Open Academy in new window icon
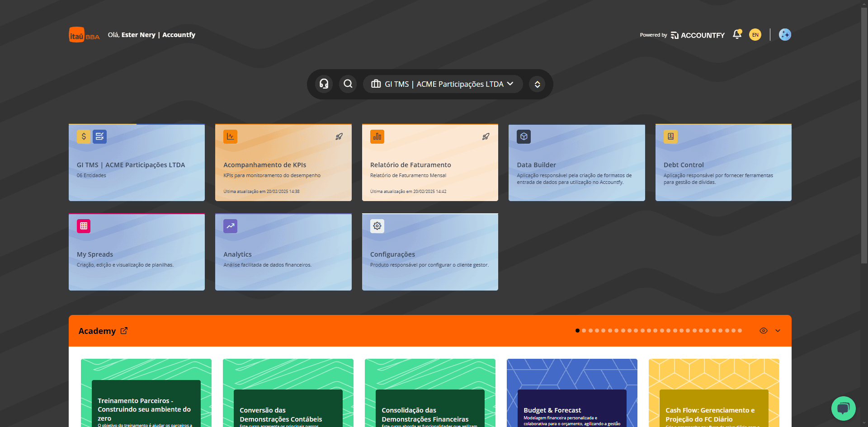 (124, 331)
